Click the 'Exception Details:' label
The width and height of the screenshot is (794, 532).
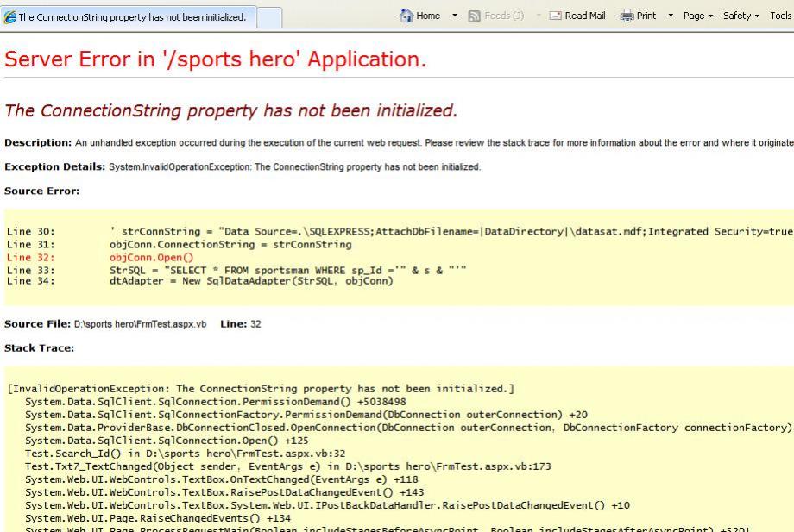pyautogui.click(x=54, y=167)
